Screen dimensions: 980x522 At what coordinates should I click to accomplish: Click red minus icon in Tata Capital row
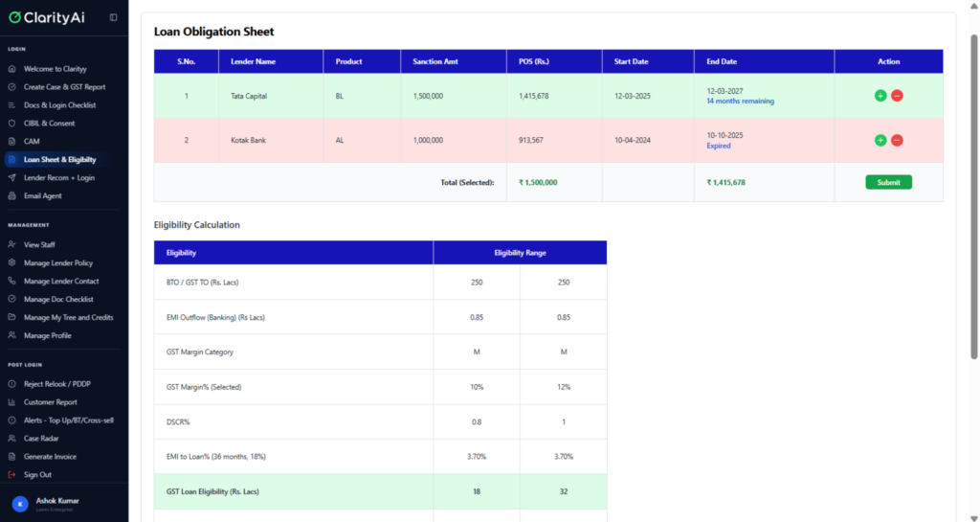click(897, 96)
